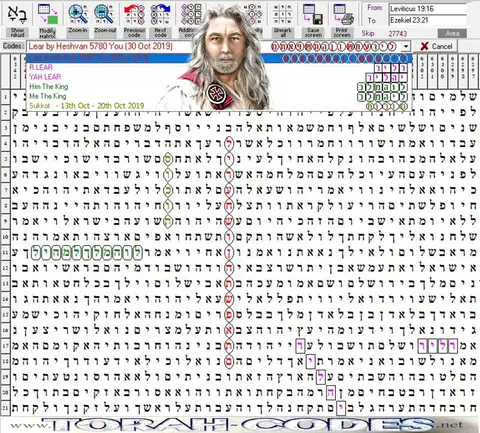Image resolution: width=480 pixels, height=433 pixels.
Task: Click the To field showing Ezekiel 23:21
Action: coord(428,20)
